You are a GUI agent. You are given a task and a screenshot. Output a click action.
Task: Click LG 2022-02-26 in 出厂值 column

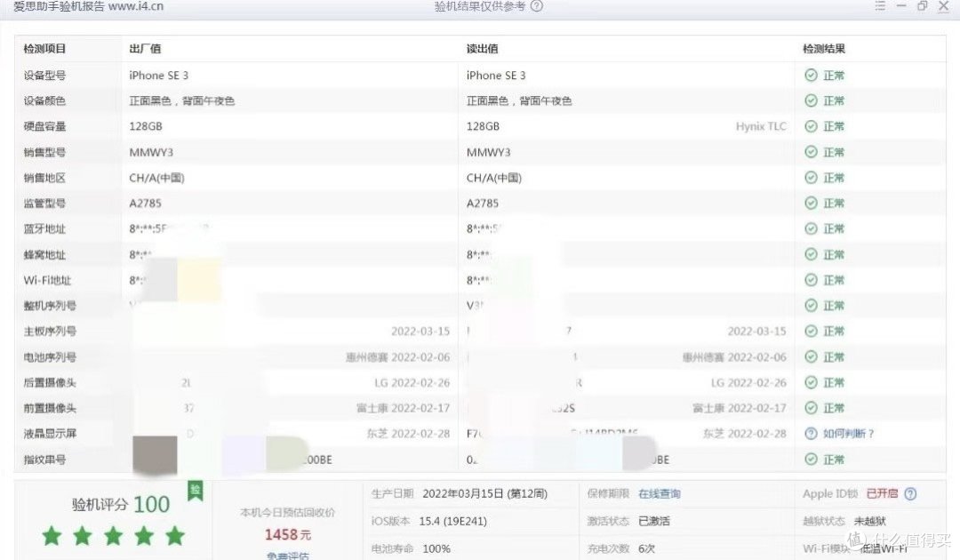pyautogui.click(x=412, y=383)
